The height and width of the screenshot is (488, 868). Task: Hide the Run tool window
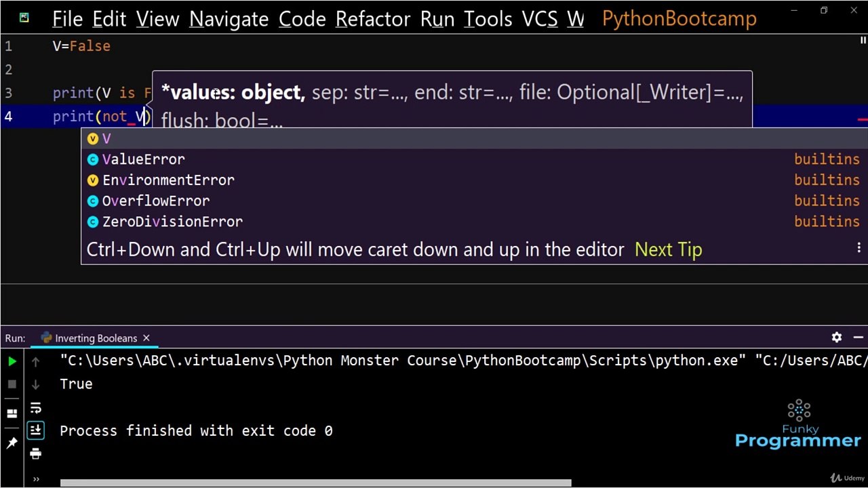tap(858, 338)
